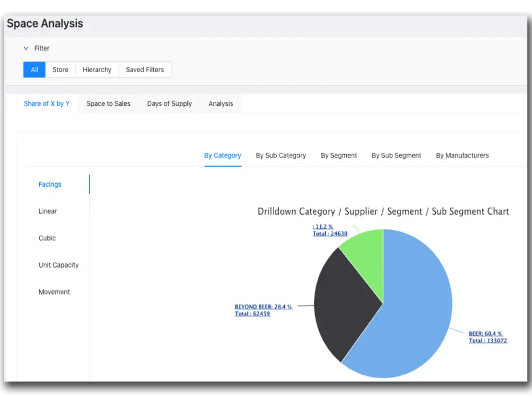532x397 pixels.
Task: Select the Store filter option
Action: point(60,70)
